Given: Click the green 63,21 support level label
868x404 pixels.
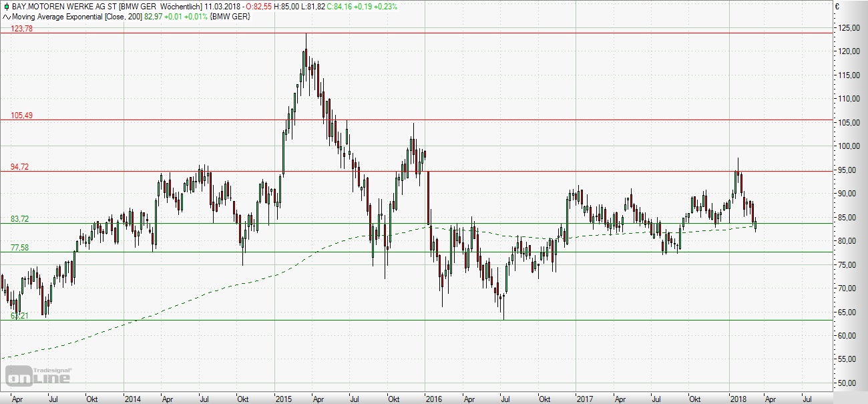Looking at the screenshot, I should click(20, 315).
